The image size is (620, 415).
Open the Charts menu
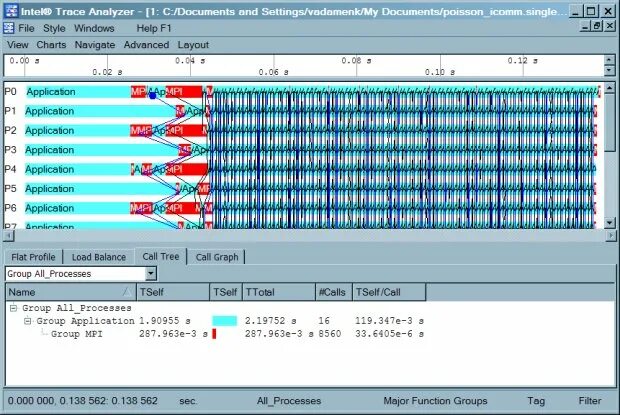click(x=51, y=45)
